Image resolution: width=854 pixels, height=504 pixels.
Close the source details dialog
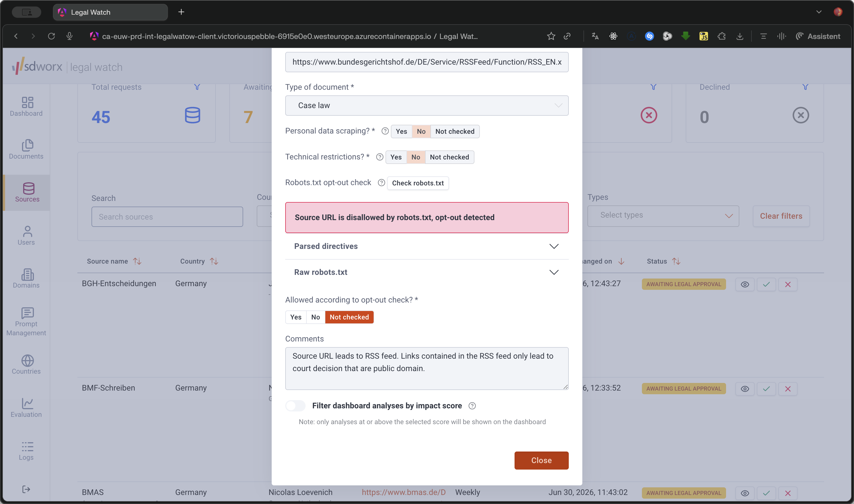point(541,461)
